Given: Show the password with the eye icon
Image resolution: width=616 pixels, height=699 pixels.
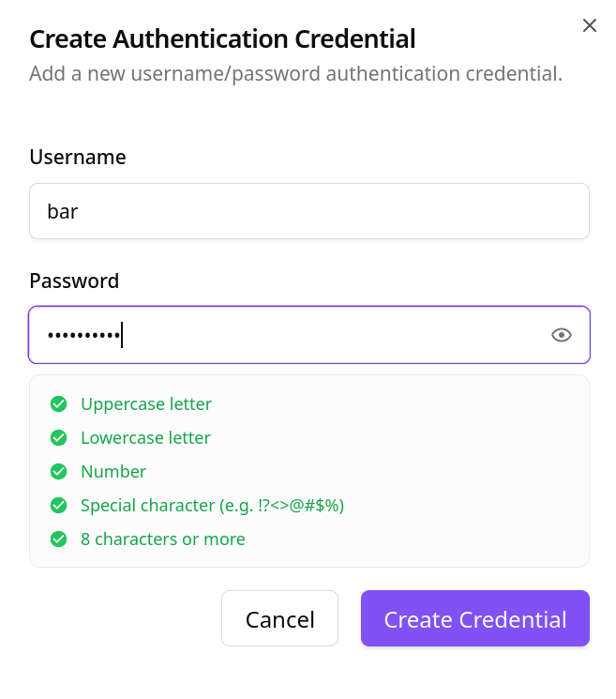Looking at the screenshot, I should pos(562,335).
